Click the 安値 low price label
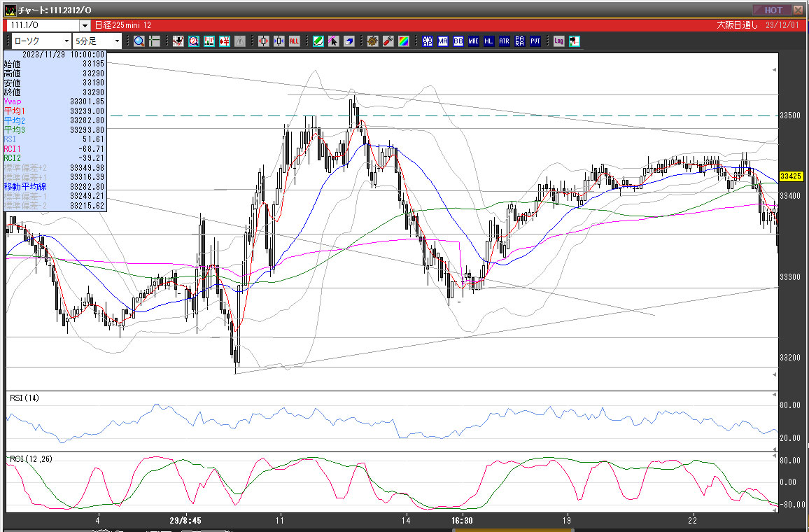The image size is (809, 532). point(13,83)
